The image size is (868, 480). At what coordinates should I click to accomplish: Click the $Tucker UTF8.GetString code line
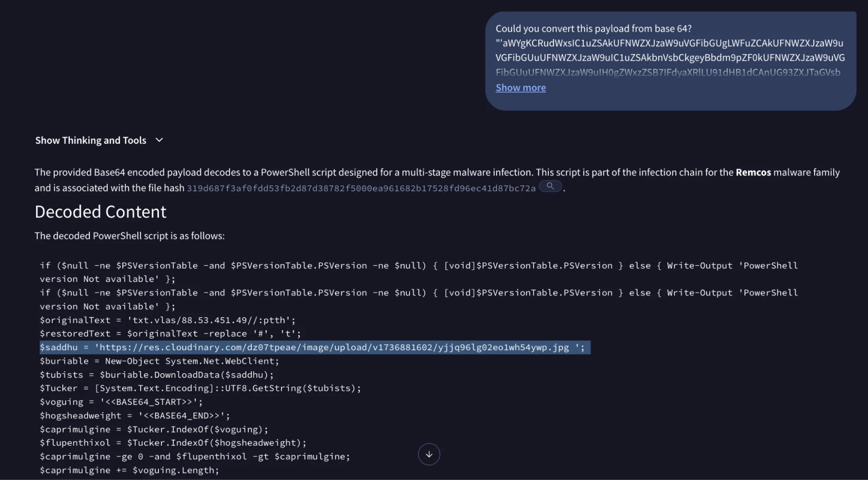[200, 388]
